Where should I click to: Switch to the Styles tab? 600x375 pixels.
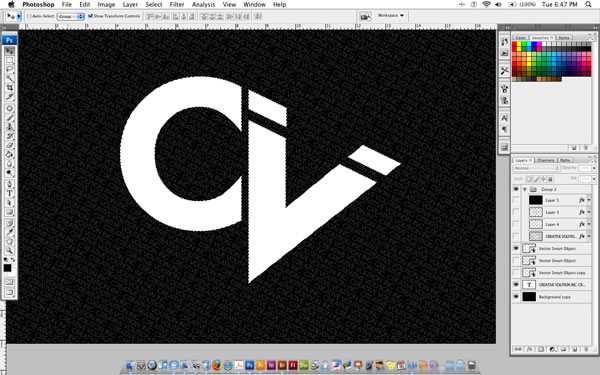click(x=564, y=38)
